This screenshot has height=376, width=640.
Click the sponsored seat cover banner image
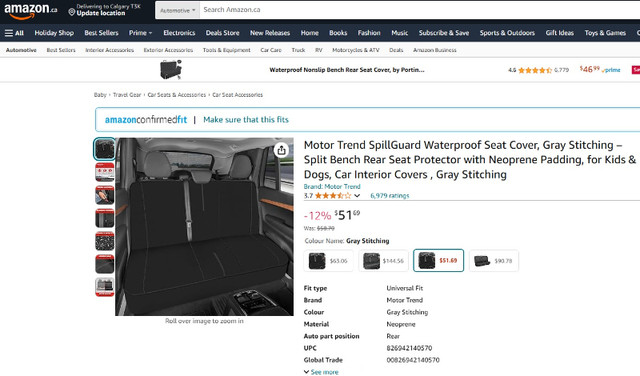[x=171, y=70]
